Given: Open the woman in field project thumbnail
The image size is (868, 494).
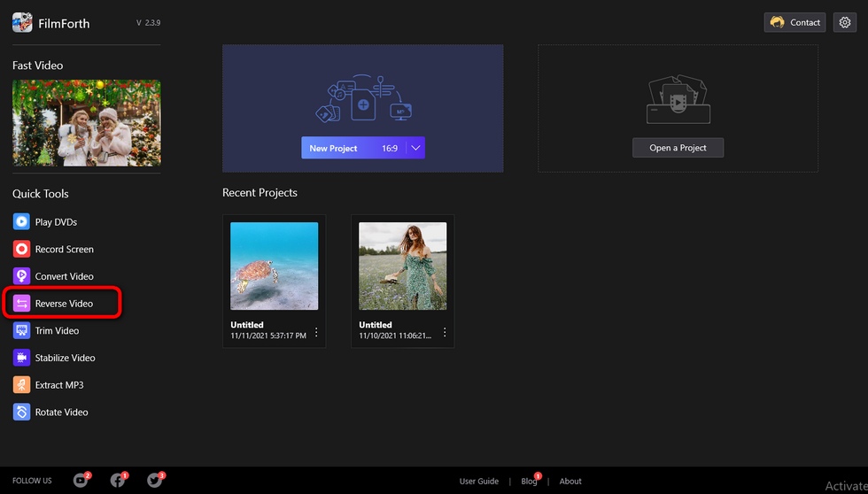Looking at the screenshot, I should 402,266.
